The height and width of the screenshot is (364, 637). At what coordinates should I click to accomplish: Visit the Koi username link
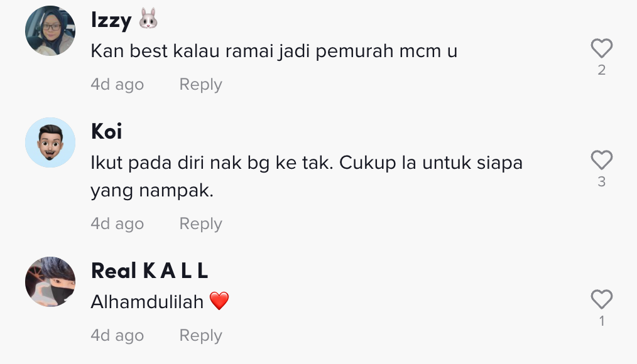106,131
